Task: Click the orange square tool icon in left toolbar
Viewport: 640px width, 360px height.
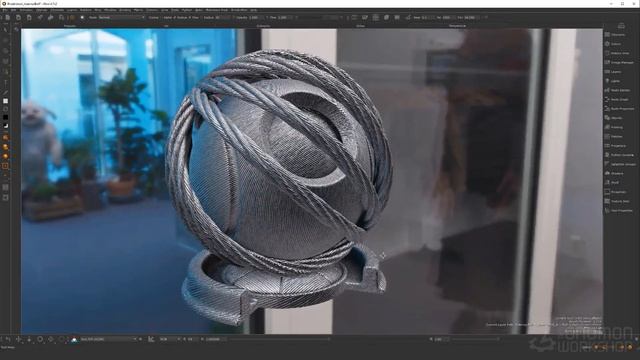Action: click(5, 166)
